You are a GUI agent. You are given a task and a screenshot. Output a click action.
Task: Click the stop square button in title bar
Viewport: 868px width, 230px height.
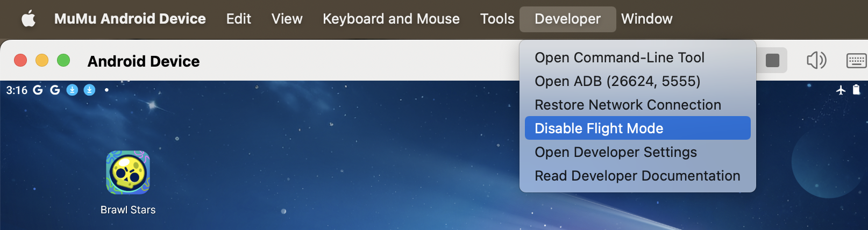772,60
